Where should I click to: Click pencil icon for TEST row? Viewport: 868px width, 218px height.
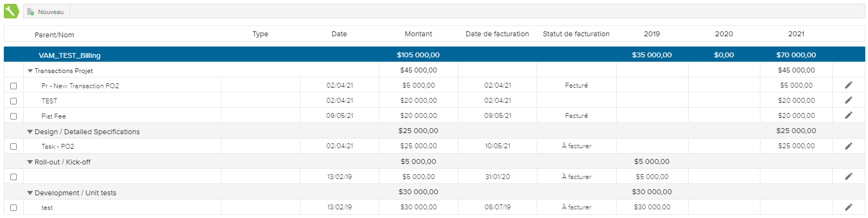tap(849, 100)
